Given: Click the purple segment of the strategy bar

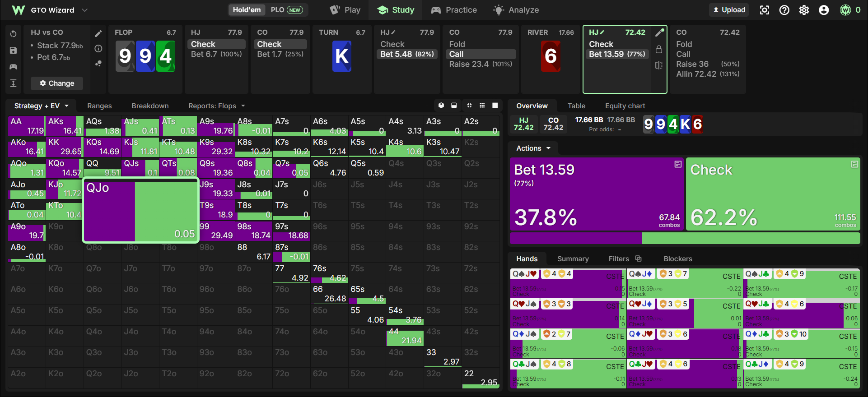Looking at the screenshot, I should pyautogui.click(x=576, y=238).
